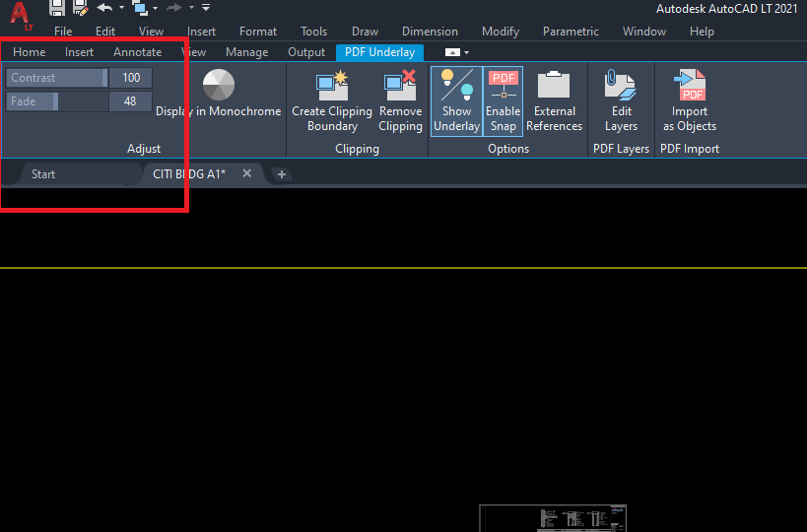The image size is (807, 532).
Task: Click the PDF Import panel title
Action: tap(690, 149)
